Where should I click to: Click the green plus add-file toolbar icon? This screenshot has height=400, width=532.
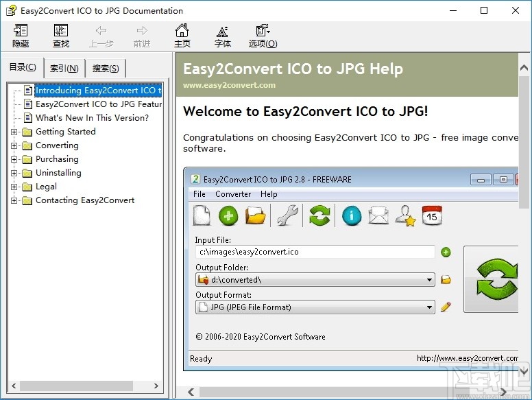[x=228, y=215]
